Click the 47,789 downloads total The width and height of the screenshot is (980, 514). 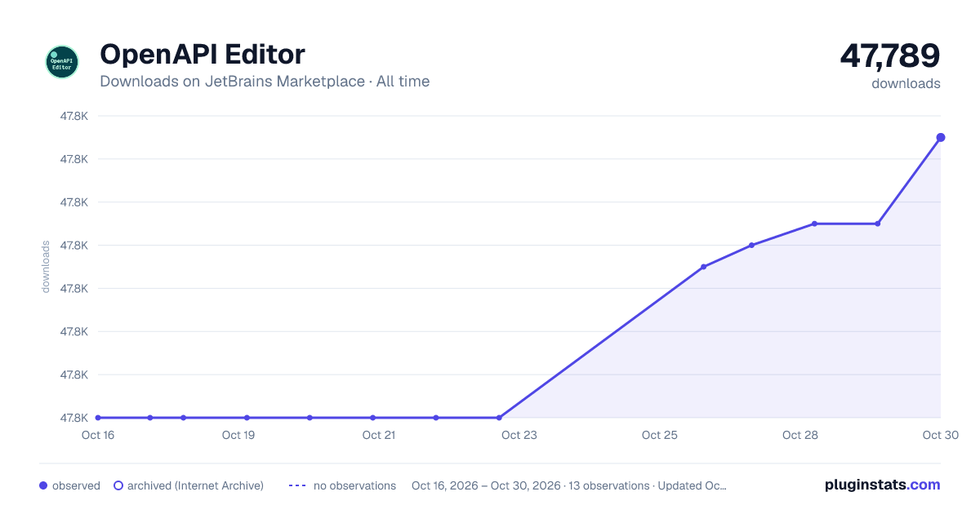[890, 56]
